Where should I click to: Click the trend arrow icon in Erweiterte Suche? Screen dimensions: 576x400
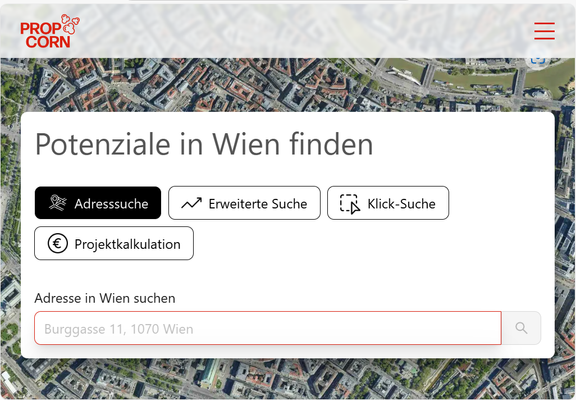pos(191,203)
